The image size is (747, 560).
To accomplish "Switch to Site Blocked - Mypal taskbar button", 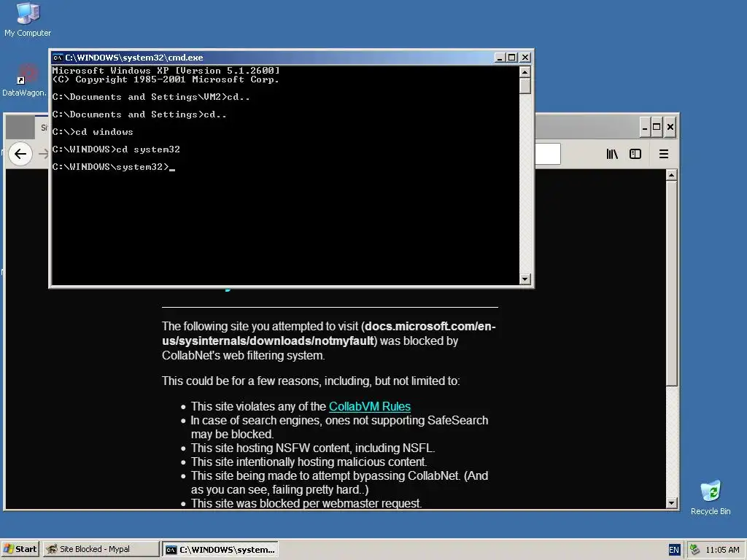I will click(x=101, y=549).
